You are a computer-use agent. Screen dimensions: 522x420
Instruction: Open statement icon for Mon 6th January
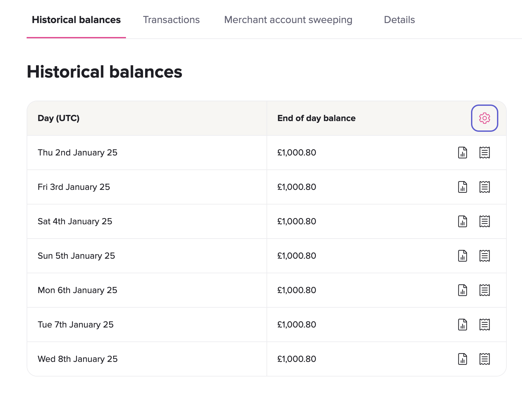pyautogui.click(x=484, y=290)
